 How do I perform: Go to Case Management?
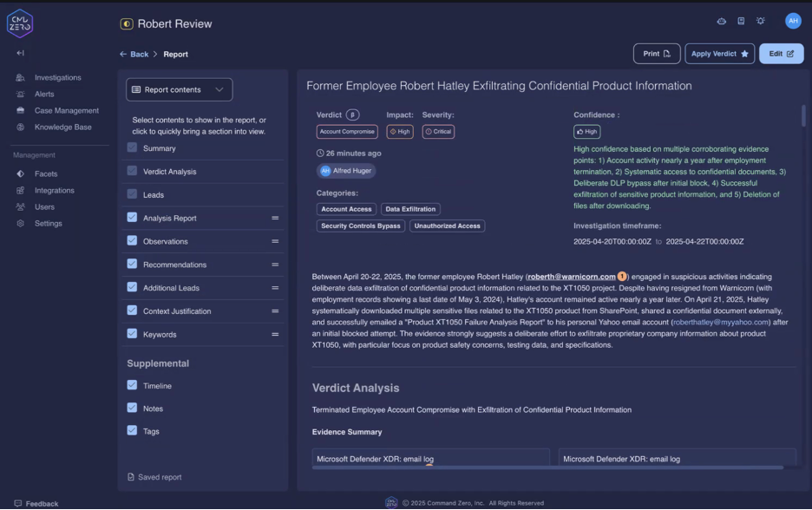click(66, 111)
